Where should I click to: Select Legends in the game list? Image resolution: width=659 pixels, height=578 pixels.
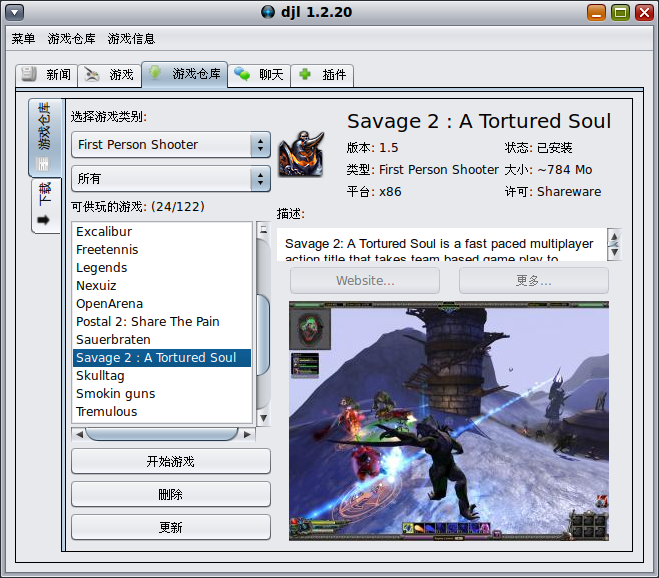click(162, 268)
